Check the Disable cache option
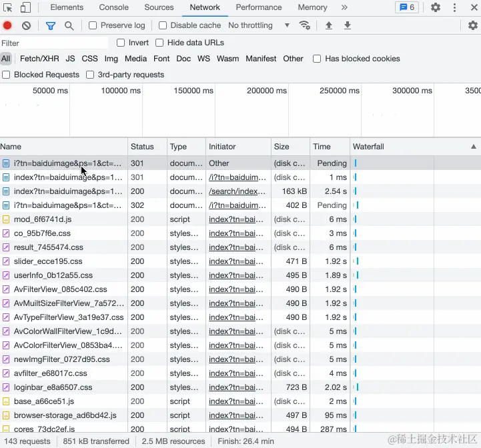Viewport: 481px width, 448px height. click(x=163, y=25)
